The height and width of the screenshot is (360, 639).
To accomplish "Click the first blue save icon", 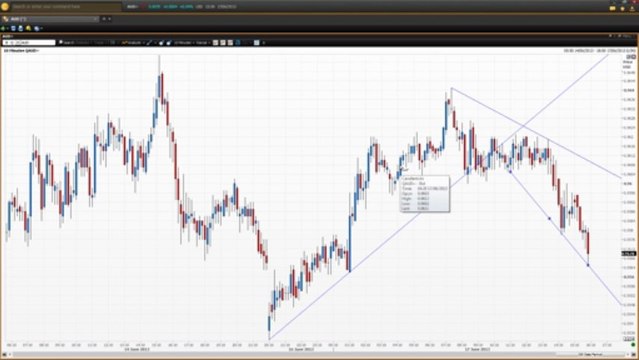I will (13, 28).
